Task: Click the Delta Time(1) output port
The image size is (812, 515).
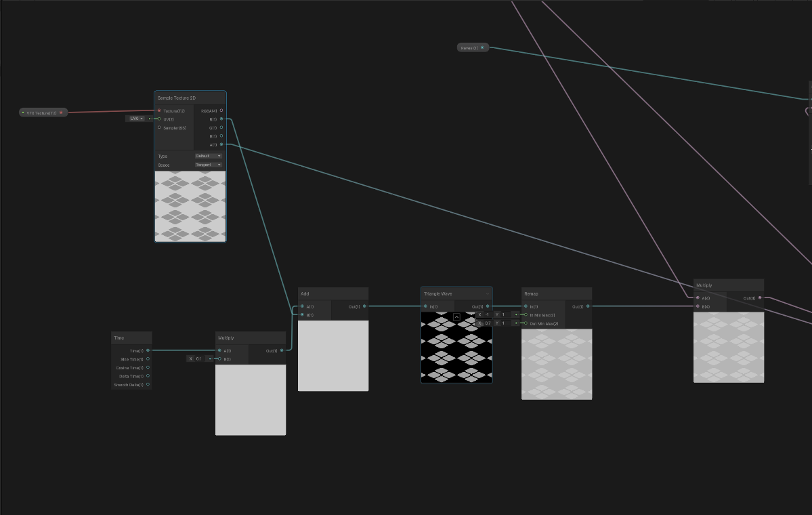Action: 148,376
